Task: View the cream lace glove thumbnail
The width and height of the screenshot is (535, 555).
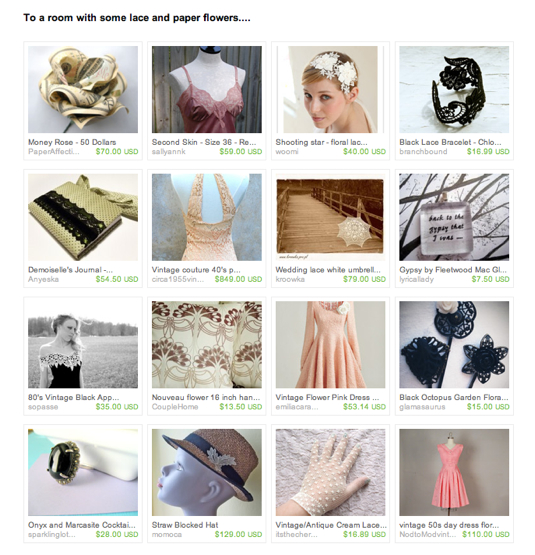Action: tap(330, 473)
